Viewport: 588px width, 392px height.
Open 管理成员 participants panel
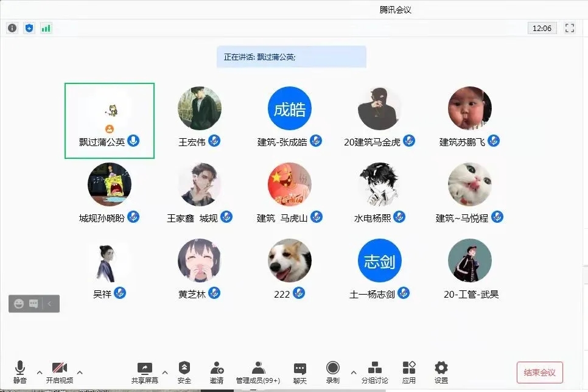(x=258, y=372)
